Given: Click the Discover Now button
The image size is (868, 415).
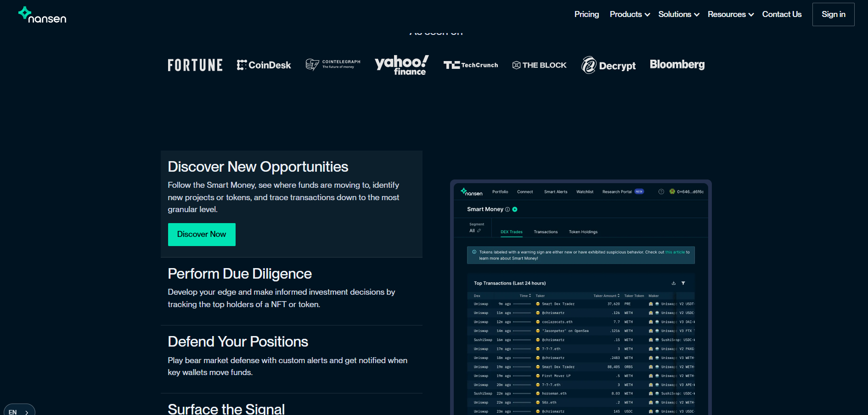Looking at the screenshot, I should (202, 235).
